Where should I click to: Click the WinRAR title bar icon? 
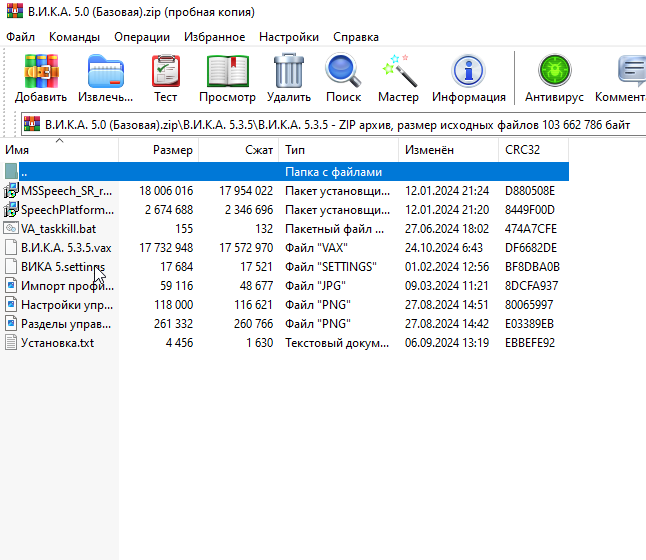pyautogui.click(x=15, y=11)
